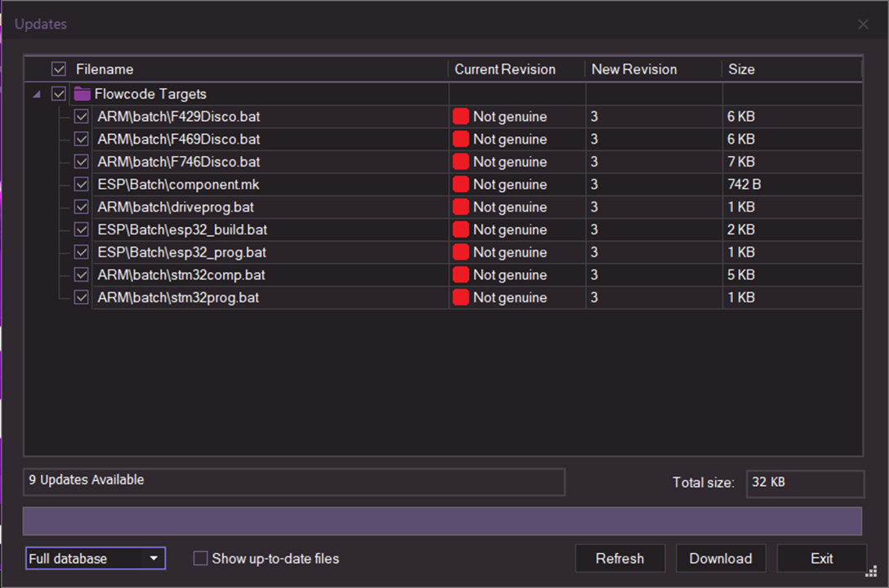Screen dimensions: 889x588
Task: Click the Total size: label
Action: click(x=703, y=483)
